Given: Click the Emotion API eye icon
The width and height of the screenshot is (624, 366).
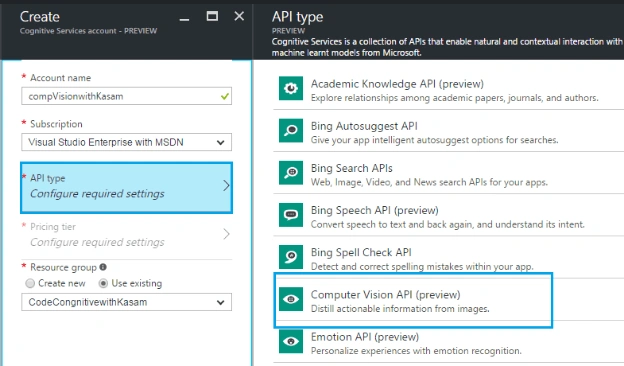Looking at the screenshot, I should (x=291, y=341).
